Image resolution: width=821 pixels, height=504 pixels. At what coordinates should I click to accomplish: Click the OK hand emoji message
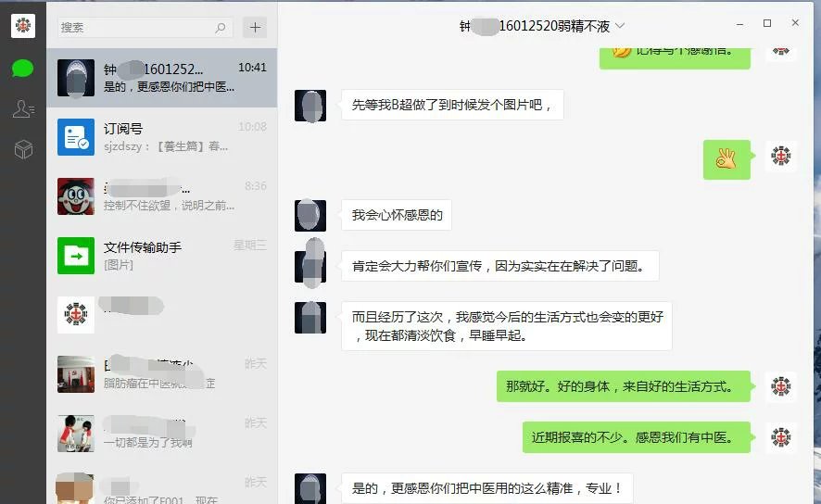click(x=726, y=159)
